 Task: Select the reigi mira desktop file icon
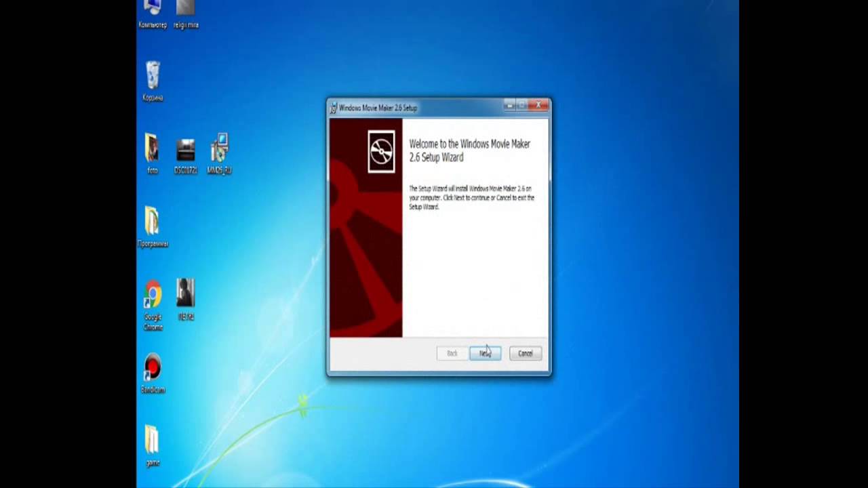[185, 14]
